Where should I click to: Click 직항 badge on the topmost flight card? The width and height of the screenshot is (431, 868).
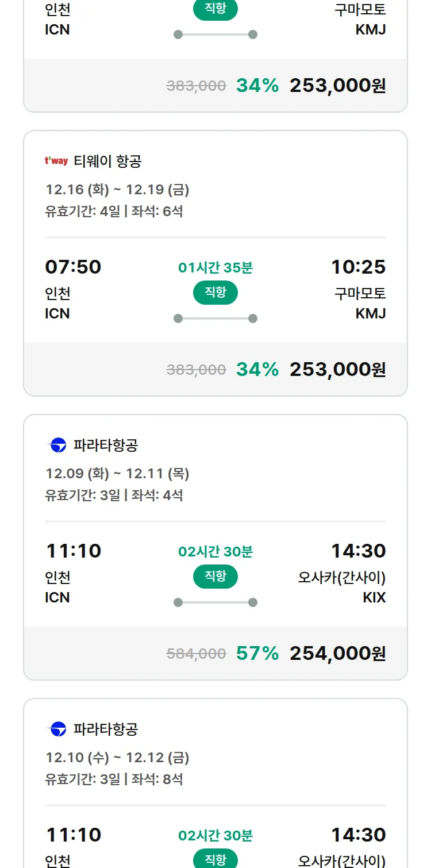[215, 10]
